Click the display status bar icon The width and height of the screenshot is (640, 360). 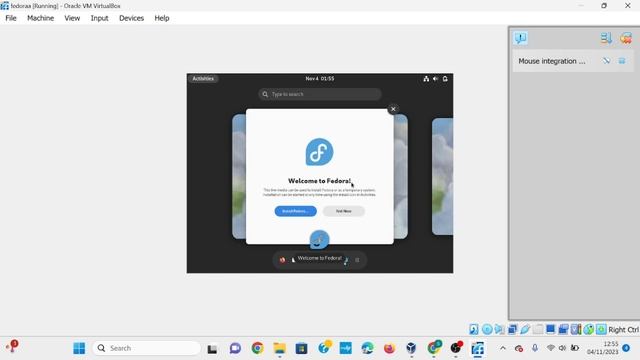pyautogui.click(x=551, y=329)
